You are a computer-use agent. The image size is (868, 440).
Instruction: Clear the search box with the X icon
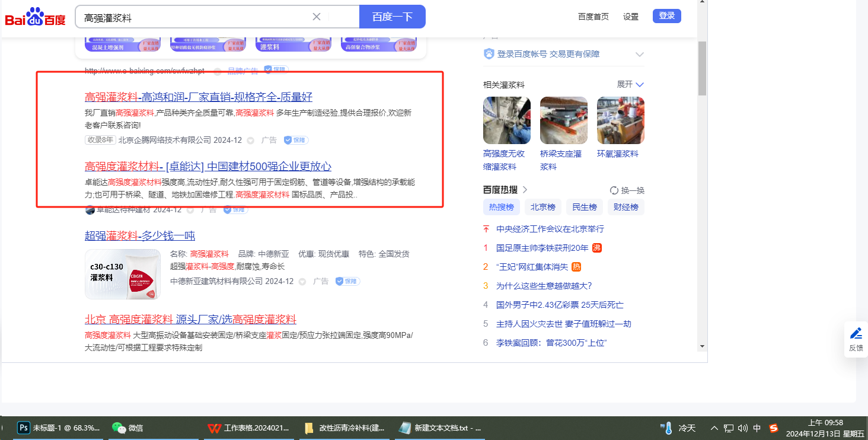317,17
